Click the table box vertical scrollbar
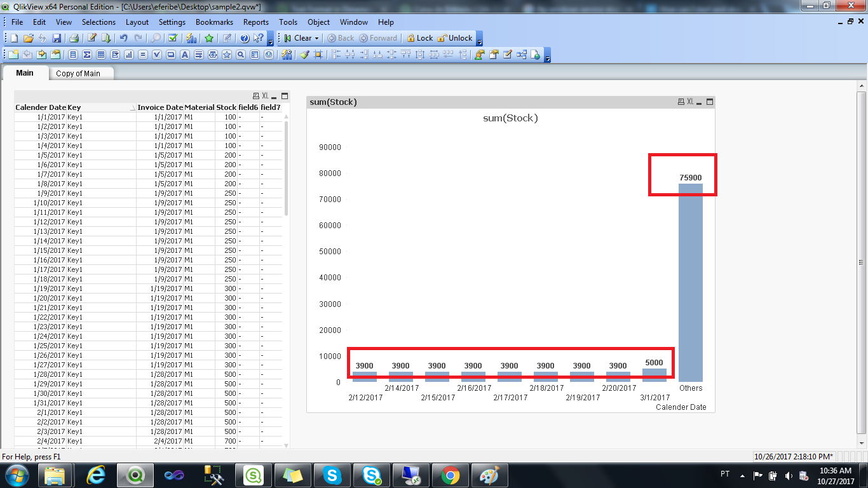868x488 pixels. [x=285, y=168]
